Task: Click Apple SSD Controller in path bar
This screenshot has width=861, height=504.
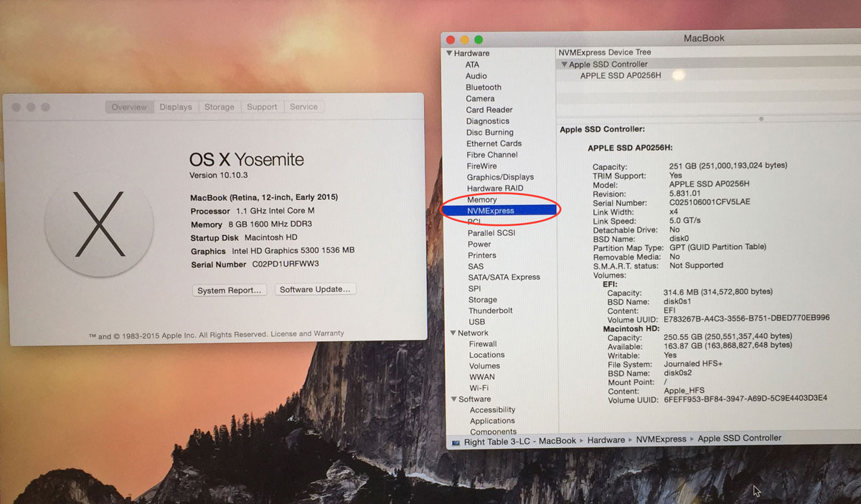Action: [740, 438]
